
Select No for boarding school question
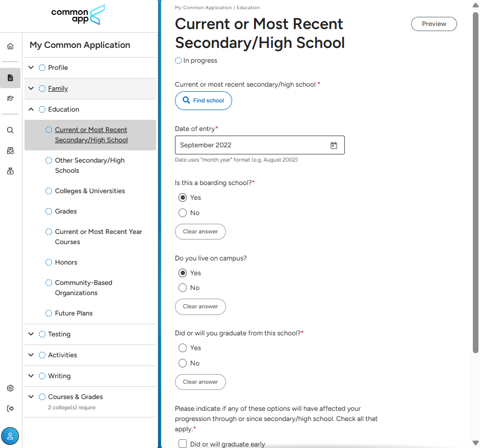tap(183, 213)
